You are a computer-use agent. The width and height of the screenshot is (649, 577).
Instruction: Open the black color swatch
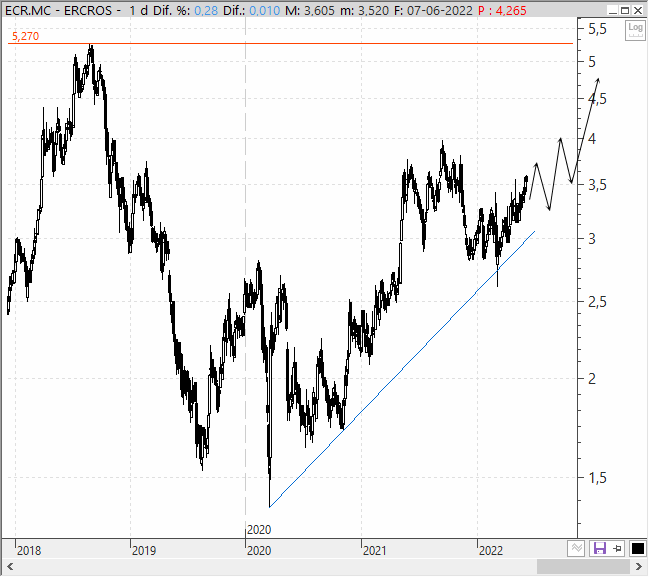coord(637,548)
